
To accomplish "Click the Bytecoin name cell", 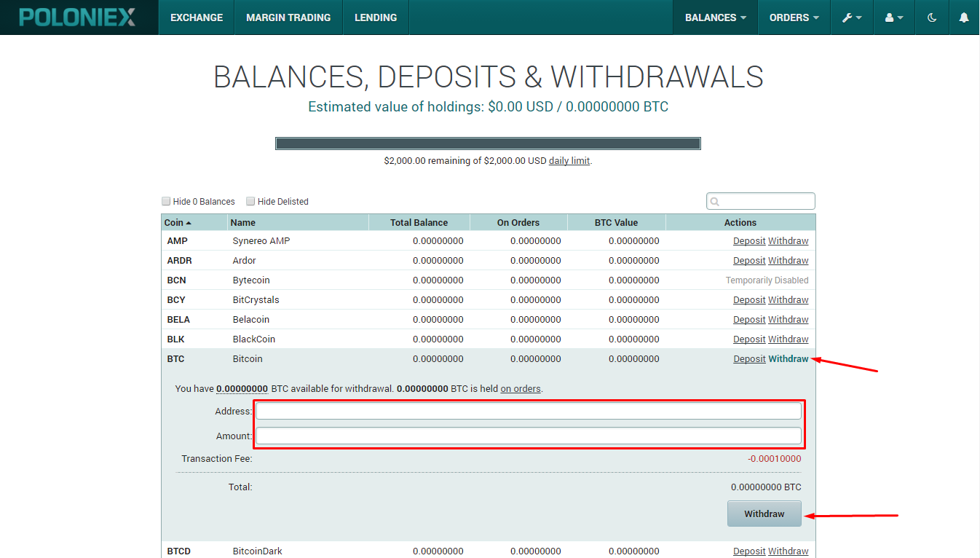I will (251, 280).
